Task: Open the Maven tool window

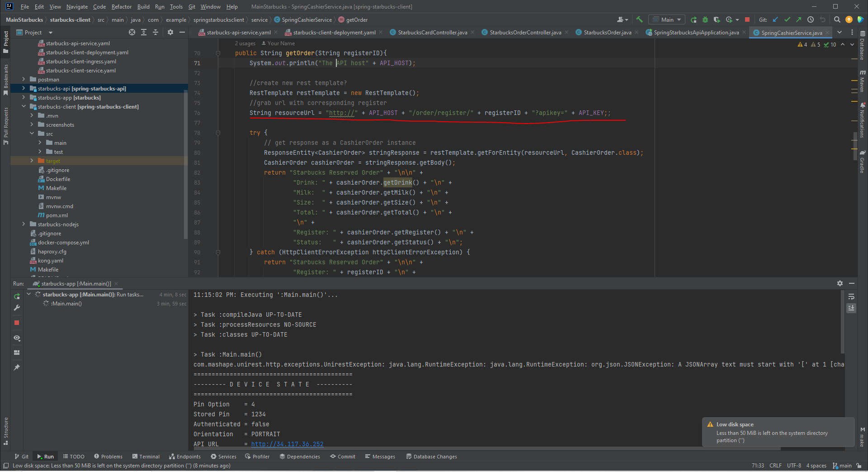Action: click(x=863, y=82)
